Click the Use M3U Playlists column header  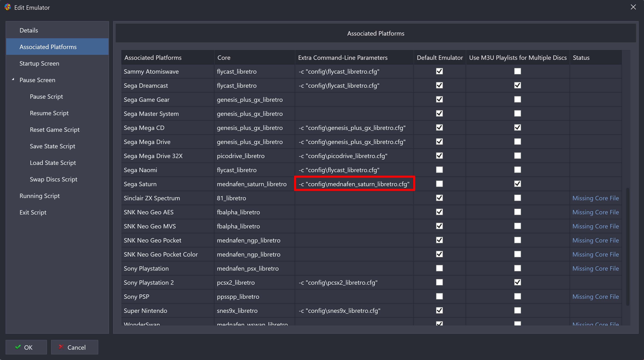coord(518,58)
